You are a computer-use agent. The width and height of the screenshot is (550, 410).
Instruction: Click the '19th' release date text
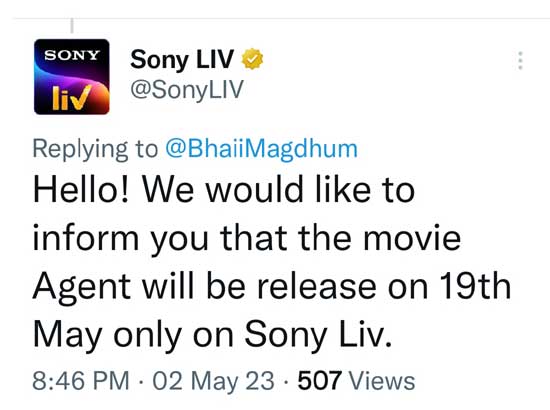click(x=475, y=287)
